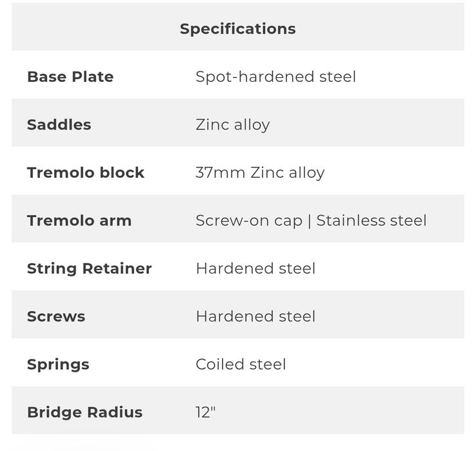Click the pipe separator in Tremolo arm row
Viewport: 476px width, 451px height.
(310, 220)
